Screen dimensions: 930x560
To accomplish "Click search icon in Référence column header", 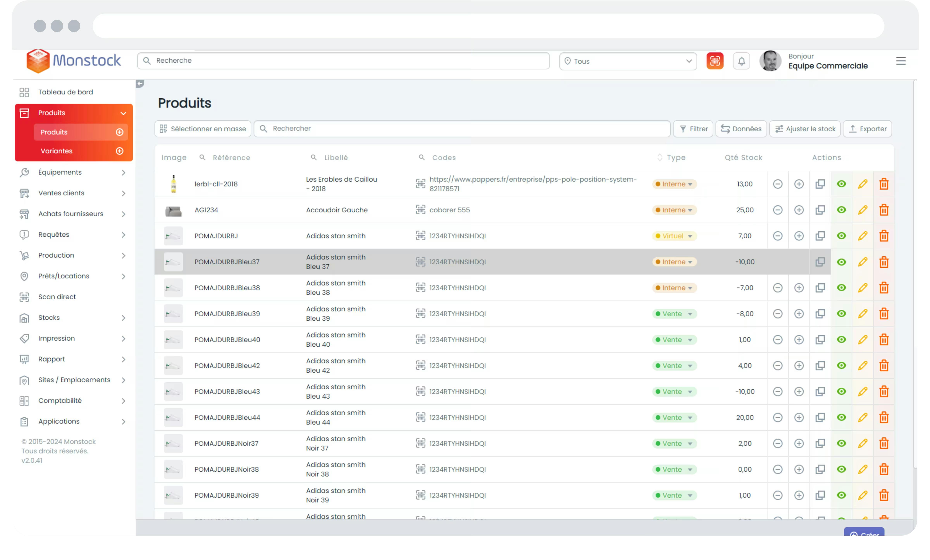I will (x=202, y=157).
